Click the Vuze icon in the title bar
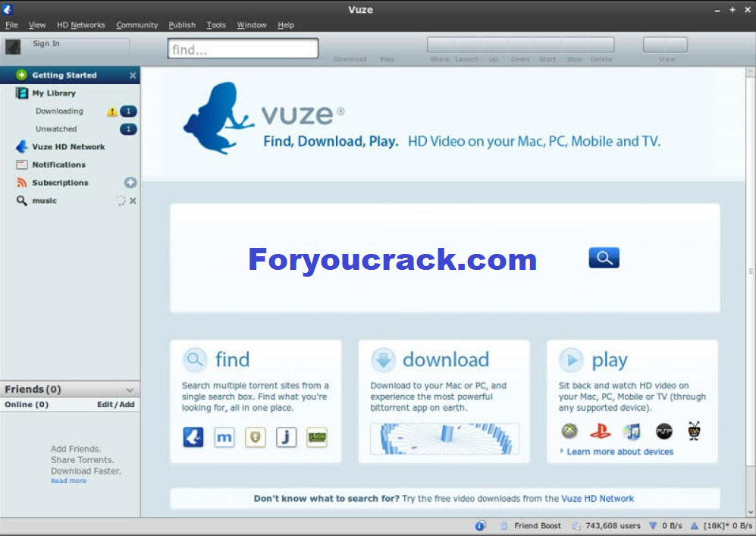 pos(8,9)
